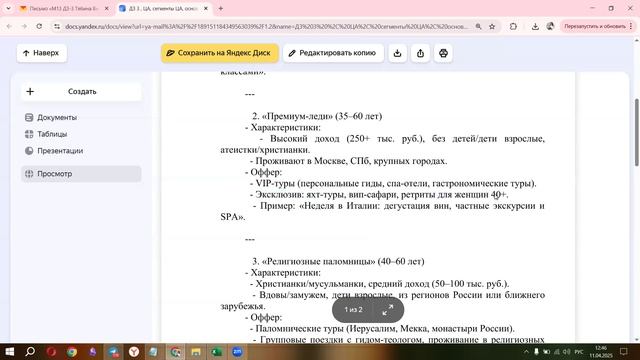The width and height of the screenshot is (640, 360).
Task: Click the volume icon in system tray
Action: click(x=567, y=351)
